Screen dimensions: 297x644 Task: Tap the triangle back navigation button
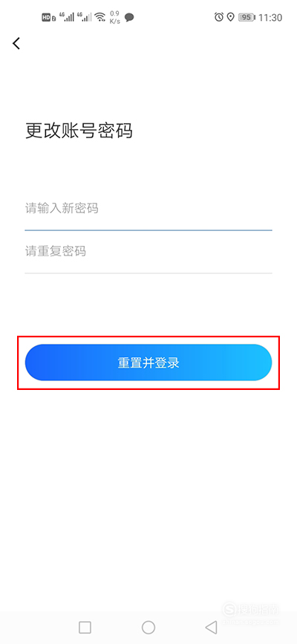coord(211,627)
